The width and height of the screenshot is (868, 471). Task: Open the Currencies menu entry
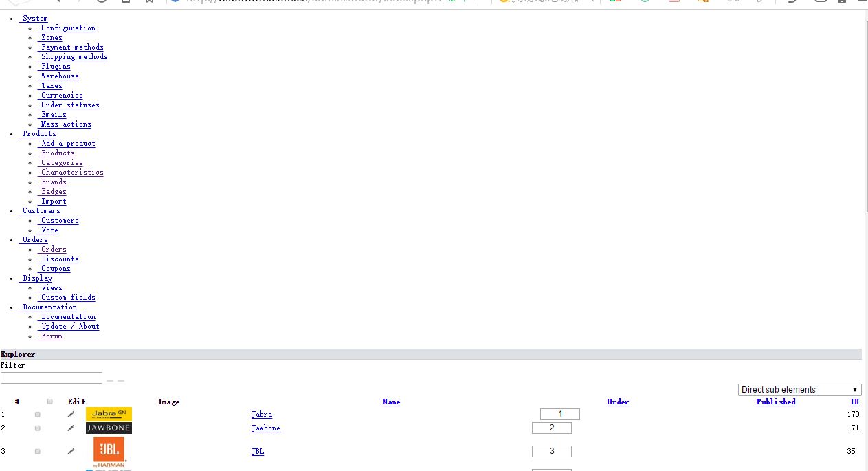click(x=60, y=96)
